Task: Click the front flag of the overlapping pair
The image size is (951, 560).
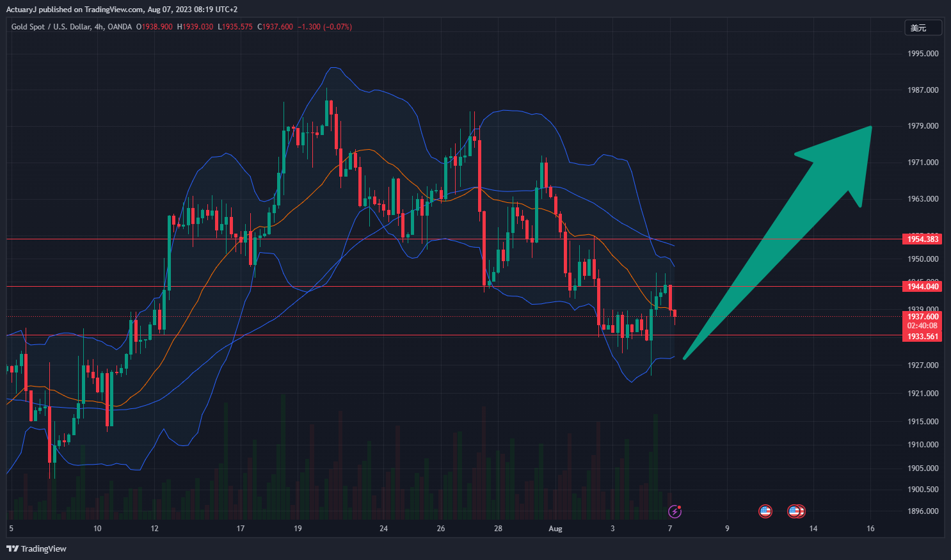Action: pos(794,511)
